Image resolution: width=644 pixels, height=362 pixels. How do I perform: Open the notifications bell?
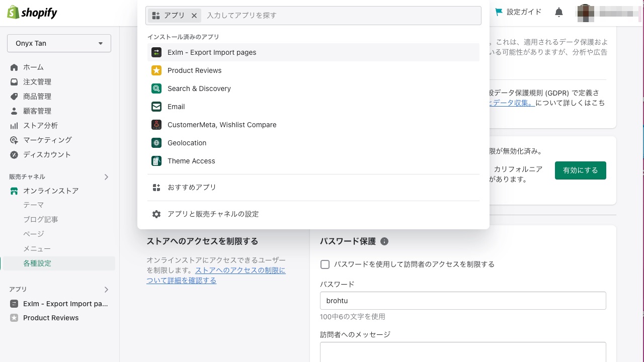pos(559,12)
